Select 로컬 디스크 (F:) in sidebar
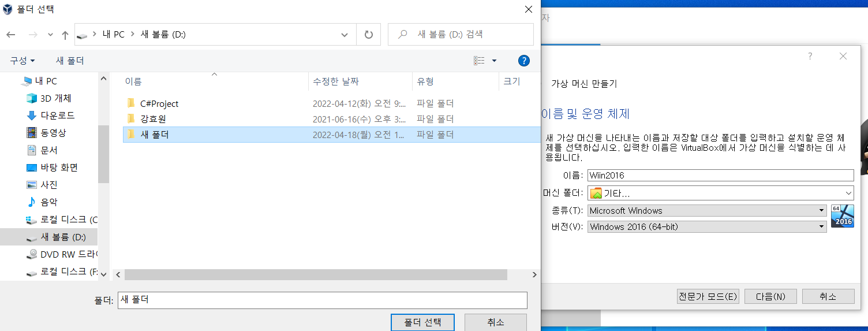The height and width of the screenshot is (331, 868). coord(62,272)
